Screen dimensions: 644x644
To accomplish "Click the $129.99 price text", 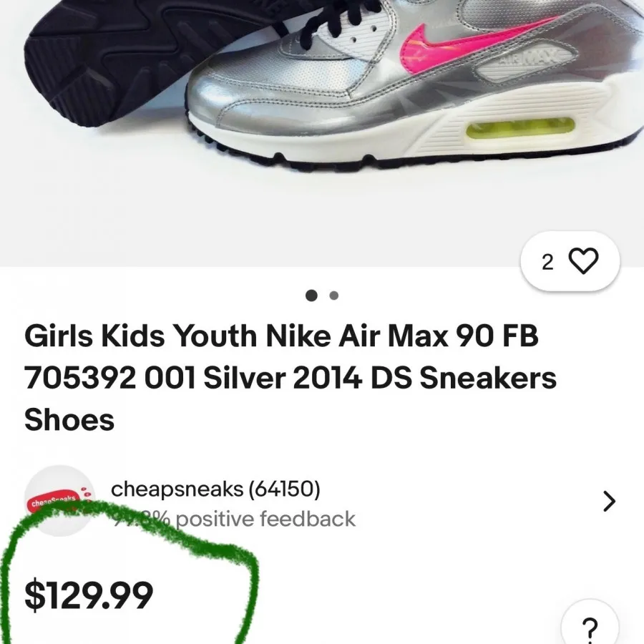I will tap(89, 595).
